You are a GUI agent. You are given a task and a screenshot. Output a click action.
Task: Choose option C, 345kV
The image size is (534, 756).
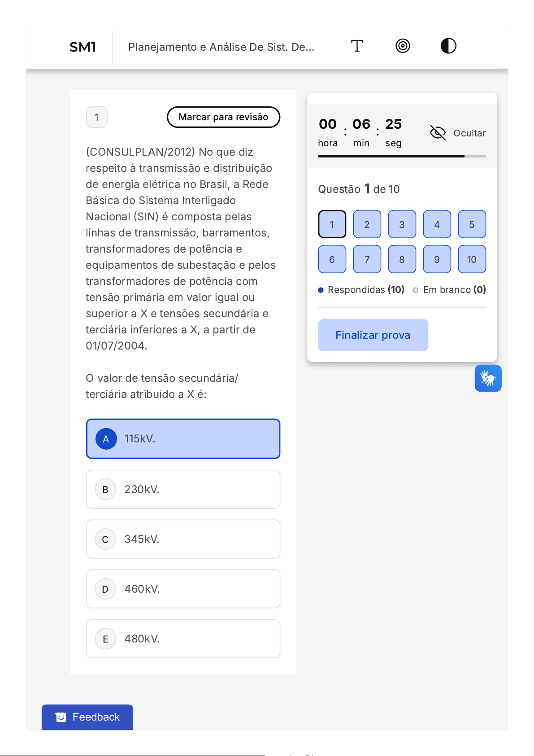[183, 539]
